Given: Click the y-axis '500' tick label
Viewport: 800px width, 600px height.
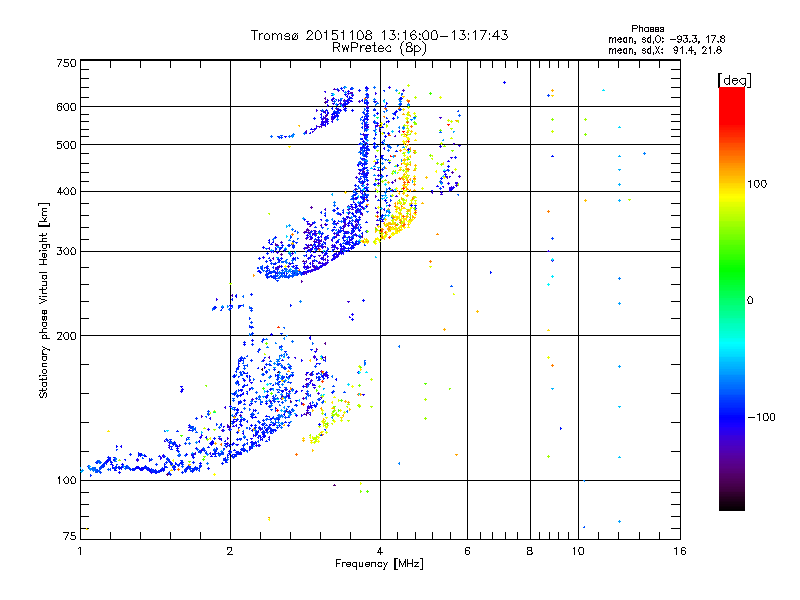Looking at the screenshot, I should click(x=66, y=145).
